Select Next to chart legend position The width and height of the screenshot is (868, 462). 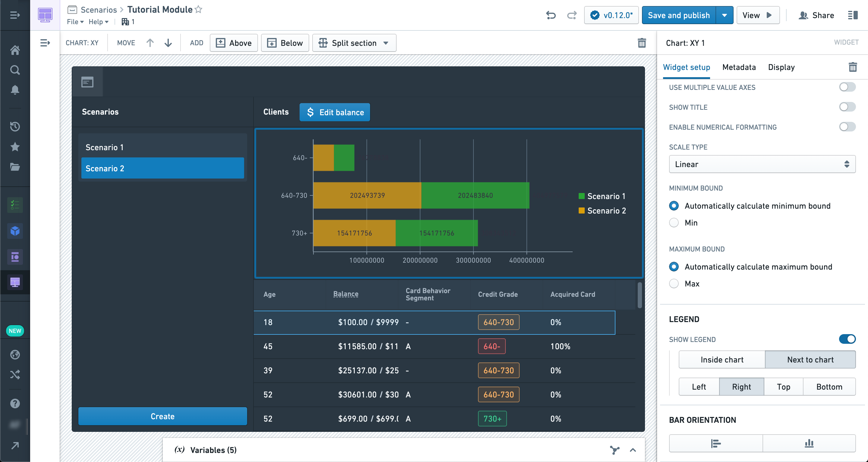(810, 360)
